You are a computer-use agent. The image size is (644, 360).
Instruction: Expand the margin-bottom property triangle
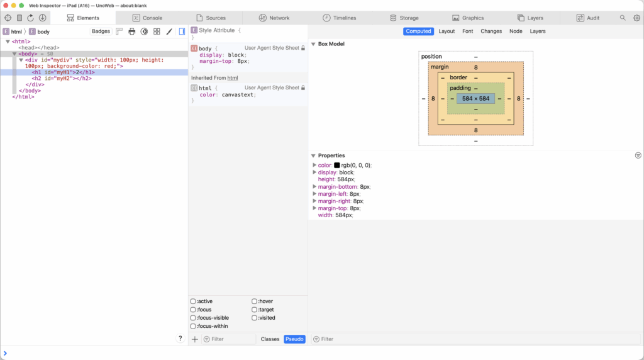314,187
